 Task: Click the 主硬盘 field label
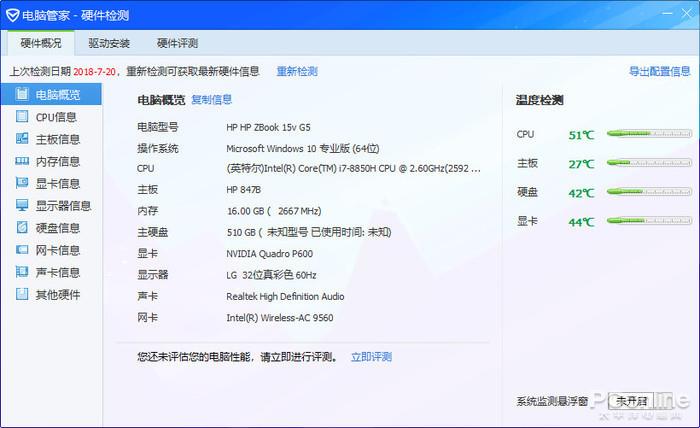pos(153,232)
